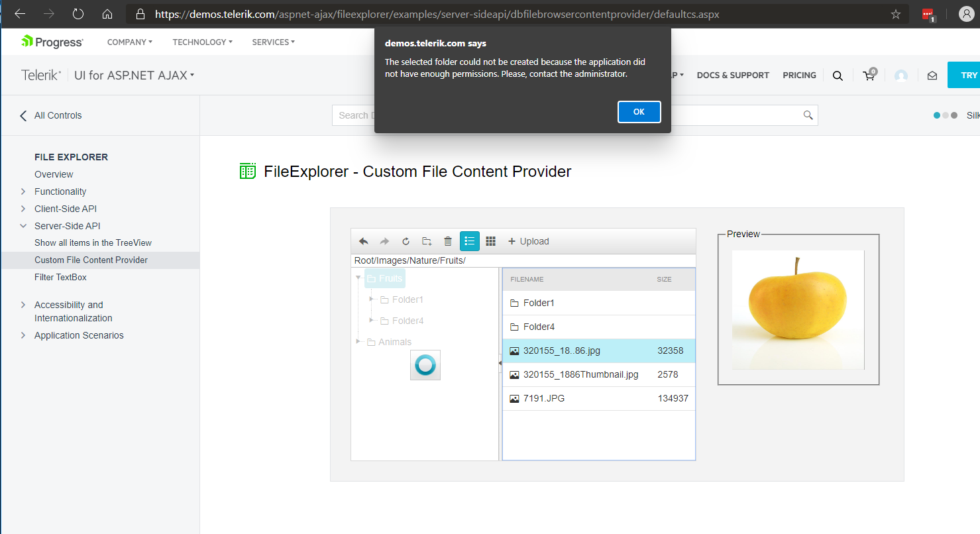Expand the Application Scenarios sidebar section
The width and height of the screenshot is (980, 534).
pyautogui.click(x=23, y=335)
